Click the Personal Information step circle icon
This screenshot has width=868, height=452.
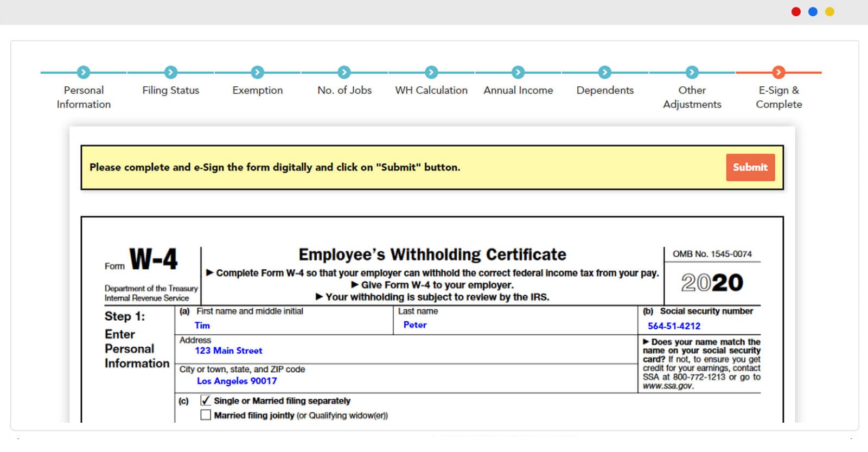[84, 72]
